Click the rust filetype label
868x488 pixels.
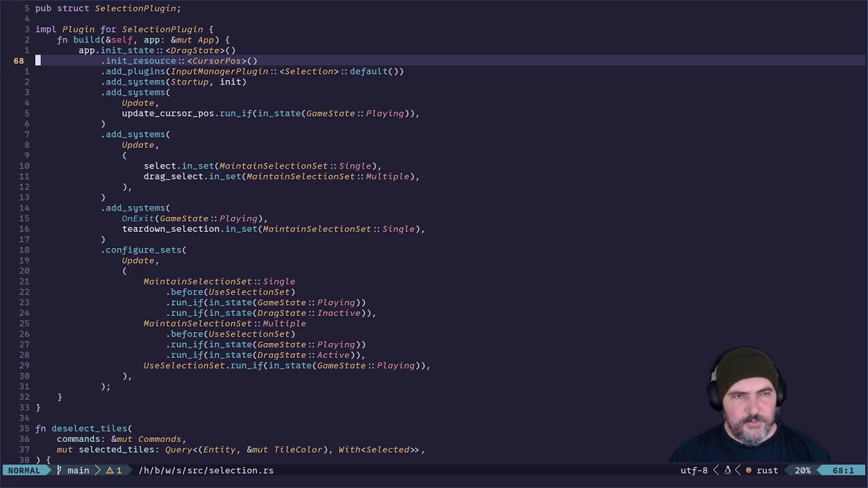point(768,470)
